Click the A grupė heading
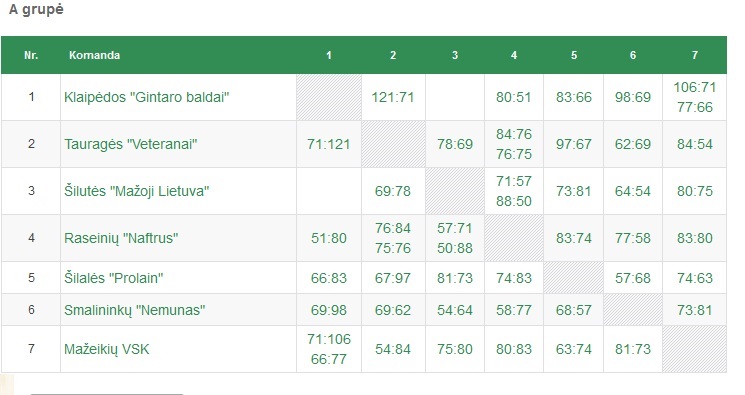Viewport: 745px width, 395px height. click(36, 10)
